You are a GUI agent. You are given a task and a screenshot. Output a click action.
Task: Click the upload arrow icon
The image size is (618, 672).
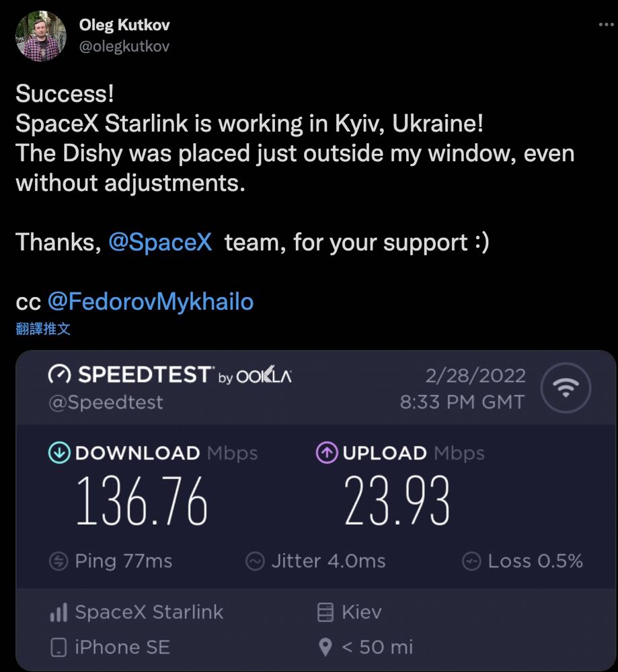point(326,453)
